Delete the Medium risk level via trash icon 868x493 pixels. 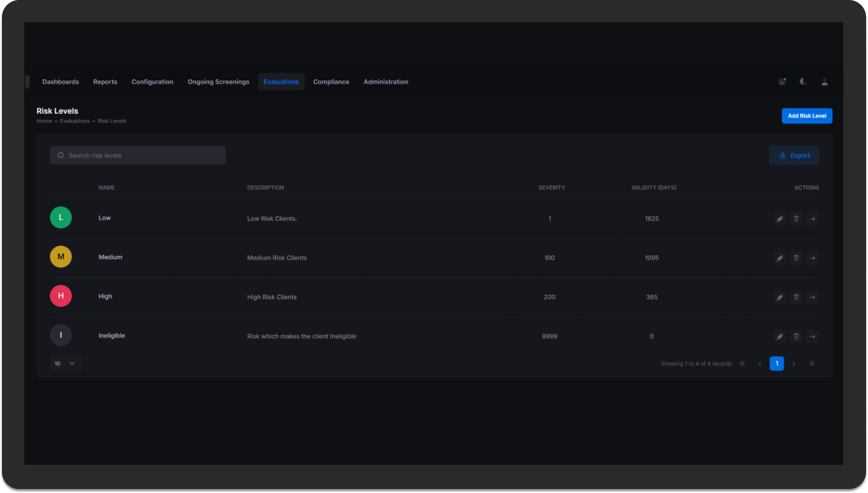796,258
